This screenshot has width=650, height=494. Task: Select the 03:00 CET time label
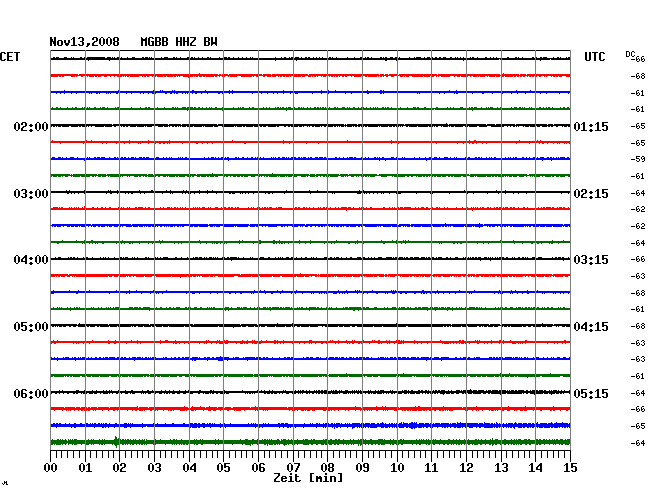pyautogui.click(x=31, y=194)
